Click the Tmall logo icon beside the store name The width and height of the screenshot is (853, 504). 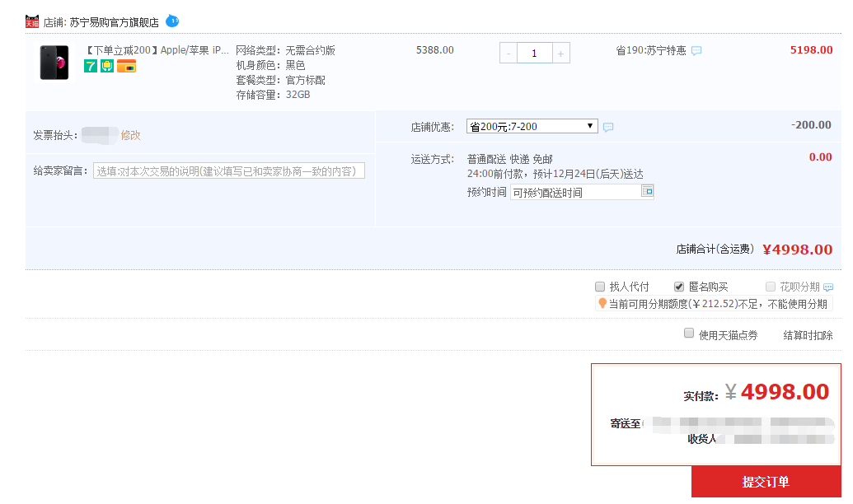pyautogui.click(x=32, y=21)
